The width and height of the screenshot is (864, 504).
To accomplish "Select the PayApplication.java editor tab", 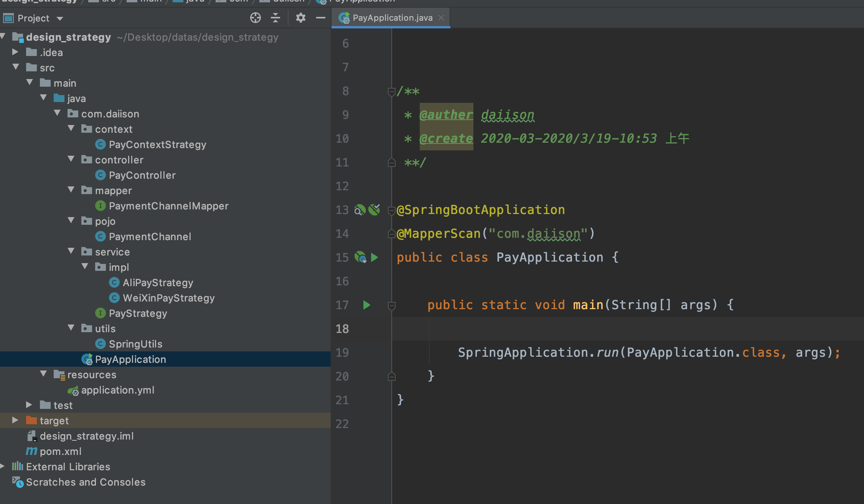I will coord(392,18).
